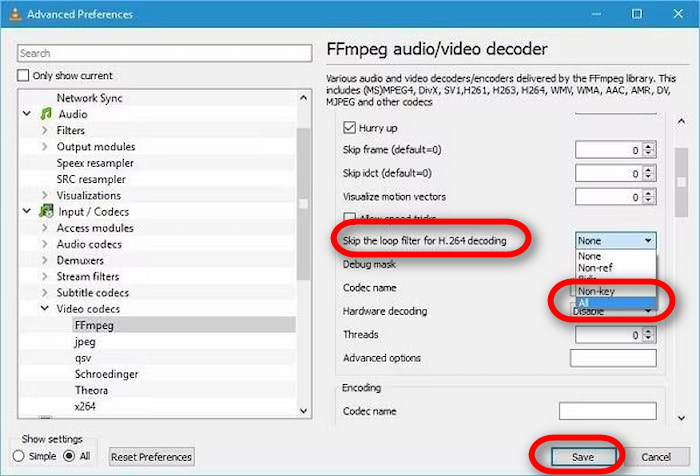
Task: Increase Visualize motion vectors value
Action: (649, 192)
